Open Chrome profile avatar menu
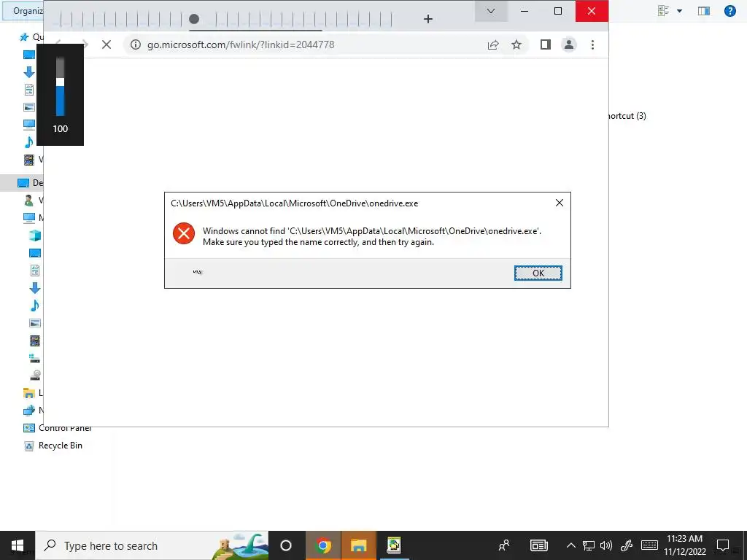 click(x=569, y=44)
